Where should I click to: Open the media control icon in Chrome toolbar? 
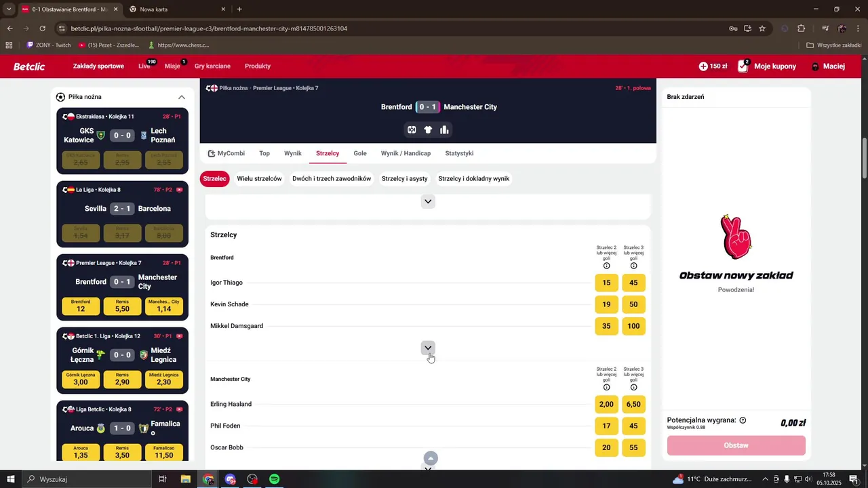tap(825, 28)
